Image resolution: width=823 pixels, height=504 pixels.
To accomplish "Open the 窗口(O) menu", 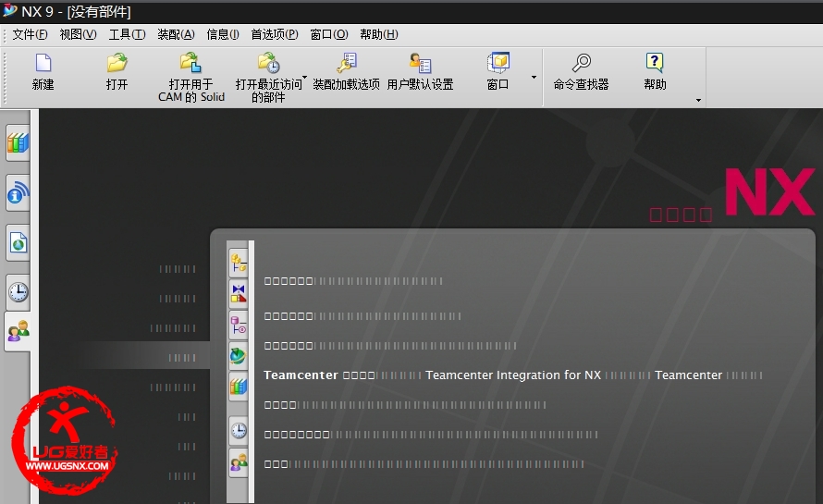I will click(329, 34).
